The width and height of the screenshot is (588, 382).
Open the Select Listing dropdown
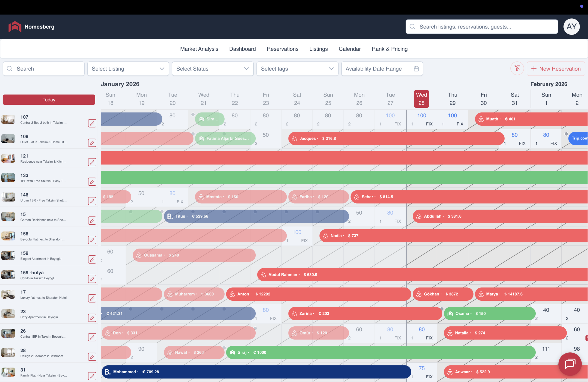coord(128,69)
